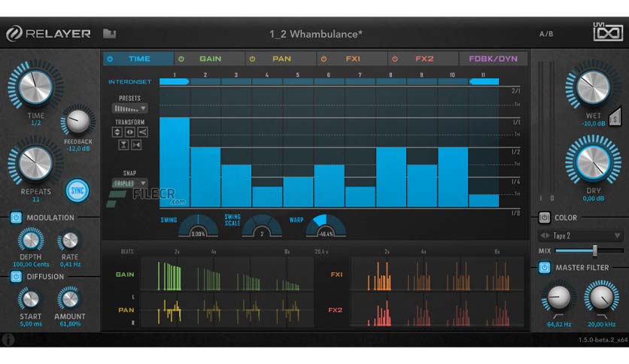Viewport: 629px width, 364px height.
Task: Toggle the Modulation power button
Action: click(x=16, y=217)
